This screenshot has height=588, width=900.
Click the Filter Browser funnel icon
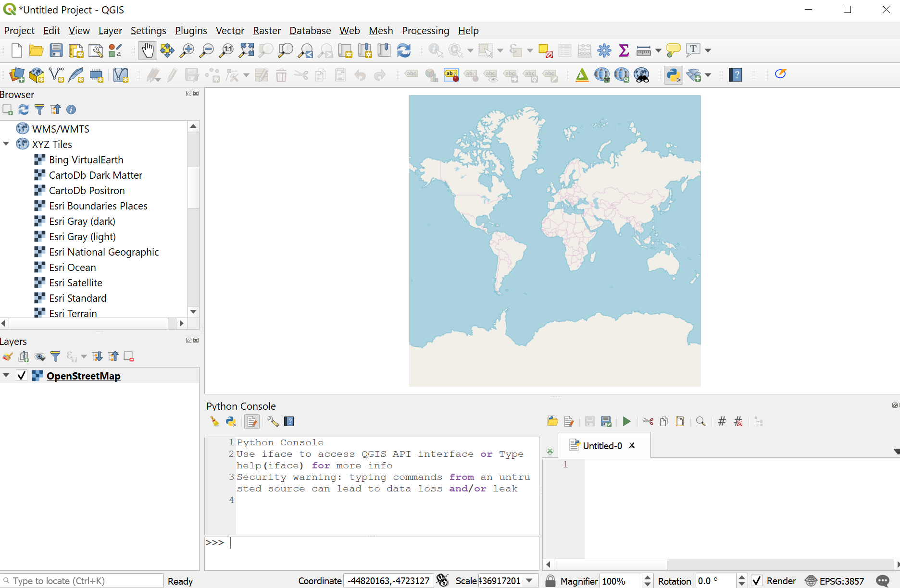click(x=39, y=110)
